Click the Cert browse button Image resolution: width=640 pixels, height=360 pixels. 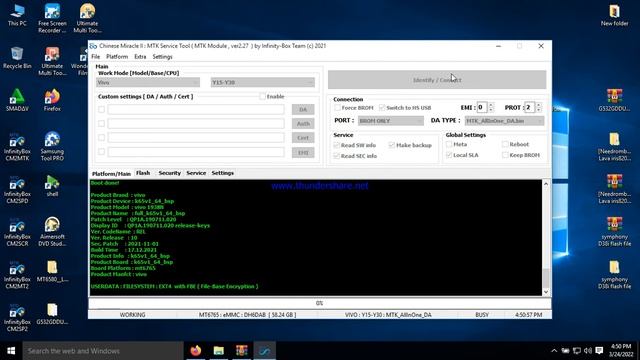(x=303, y=138)
